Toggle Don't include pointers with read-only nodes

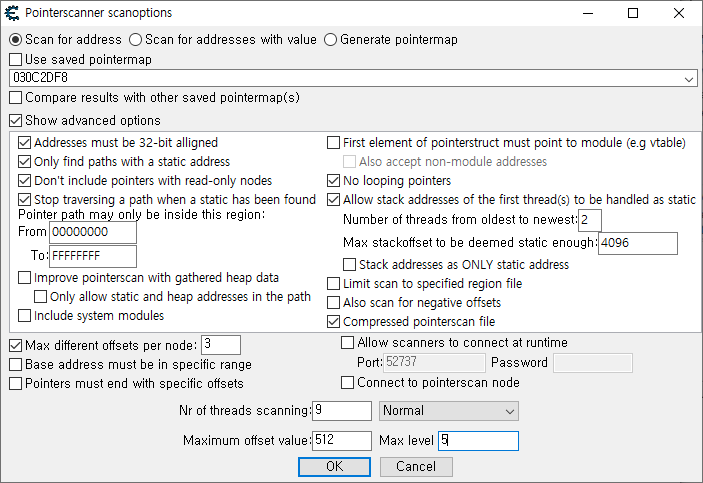point(24,181)
